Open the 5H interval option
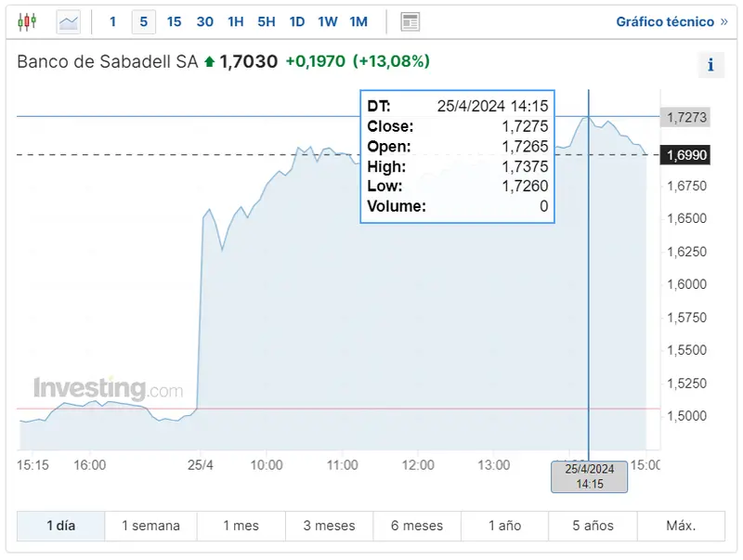The width and height of the screenshot is (743, 560). point(267,20)
